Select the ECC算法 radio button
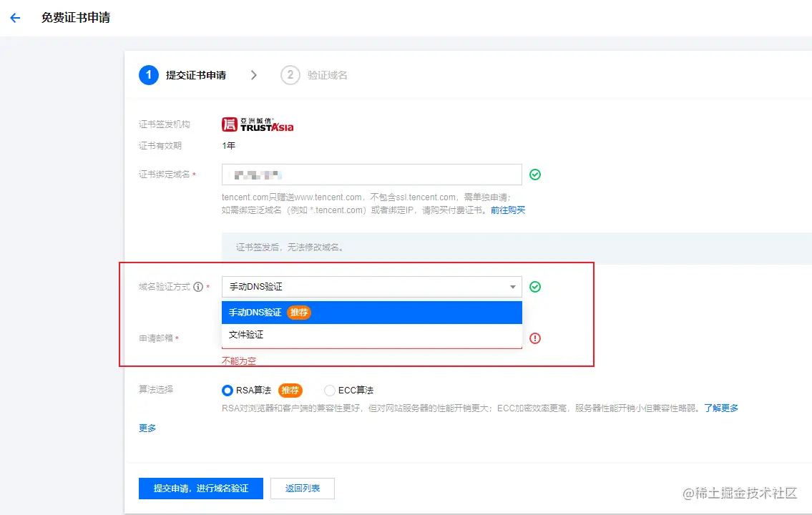 329,391
